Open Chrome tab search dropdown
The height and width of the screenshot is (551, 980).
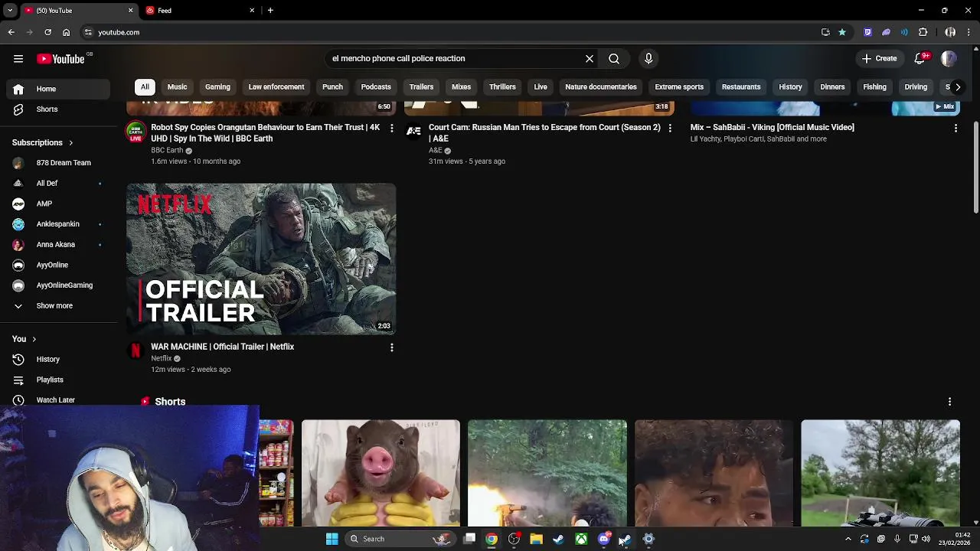click(x=10, y=11)
